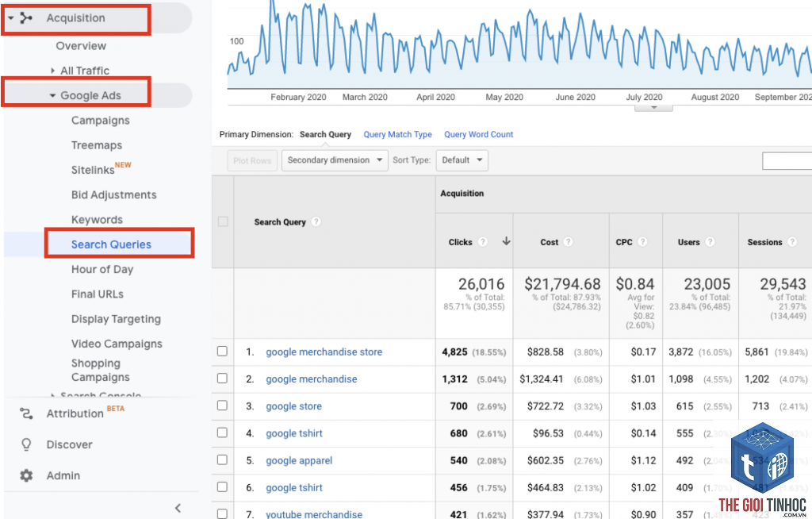The image size is (812, 519).
Task: Open Search Queries report
Action: pos(111,244)
